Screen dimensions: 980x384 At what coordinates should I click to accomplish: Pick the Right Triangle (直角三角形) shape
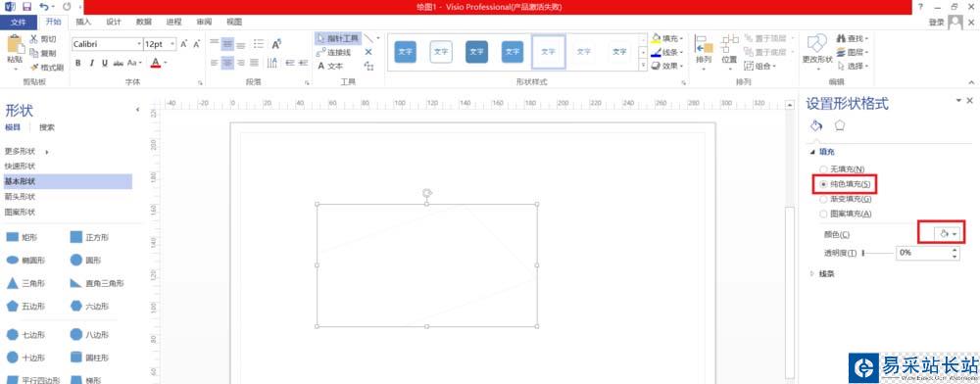(x=96, y=283)
